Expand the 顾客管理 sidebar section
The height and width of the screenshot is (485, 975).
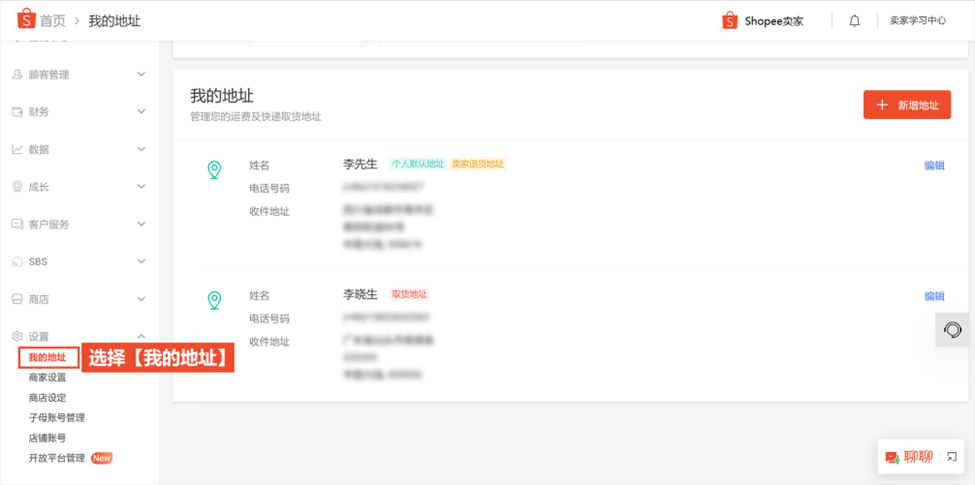coord(141,75)
